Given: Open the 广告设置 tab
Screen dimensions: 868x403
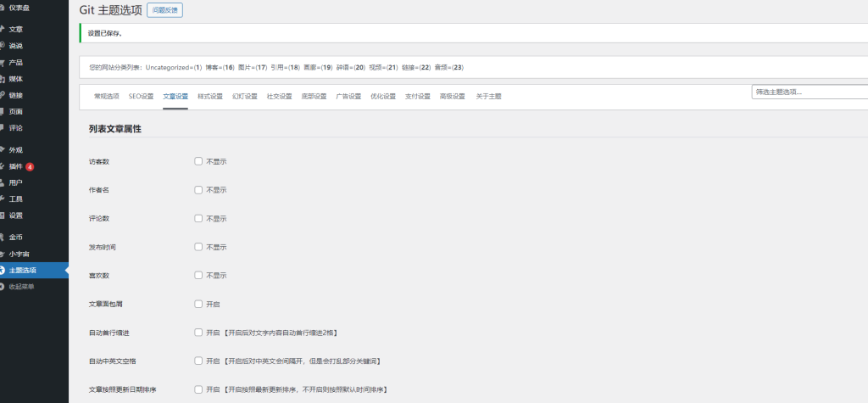Looking at the screenshot, I should (348, 97).
